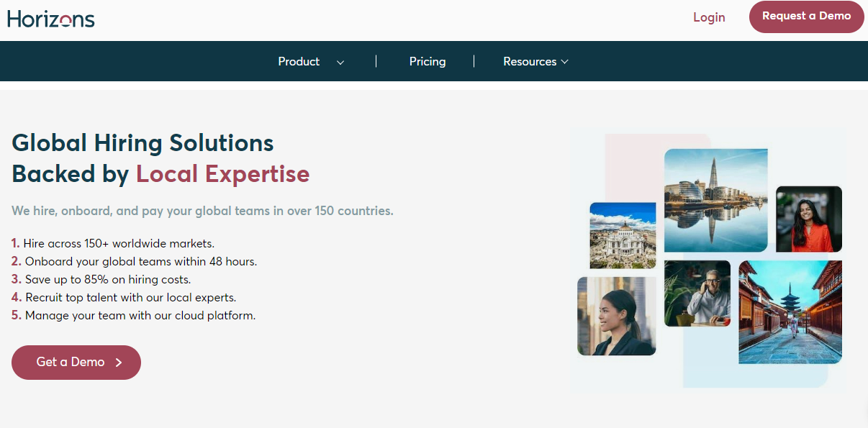This screenshot has width=868, height=428.
Task: Open the Login link
Action: 709,17
